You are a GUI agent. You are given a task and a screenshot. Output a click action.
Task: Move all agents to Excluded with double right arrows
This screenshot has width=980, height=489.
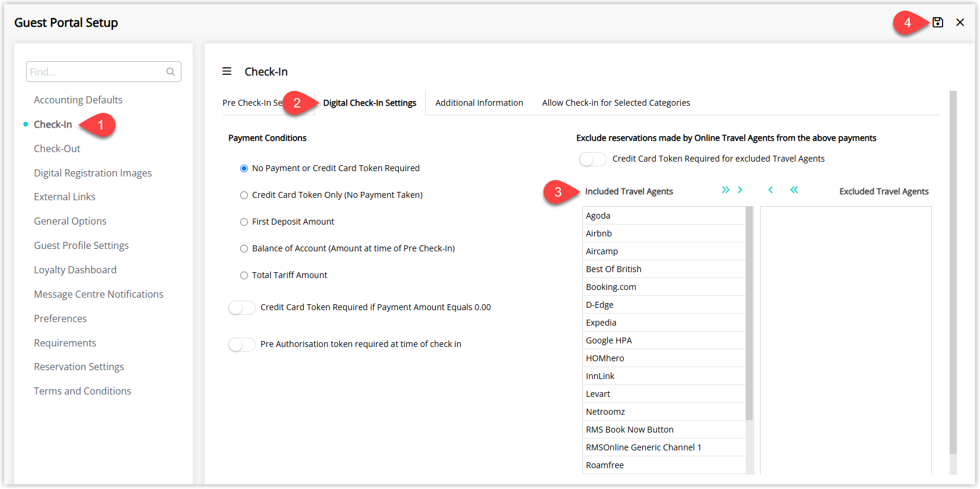[725, 190]
